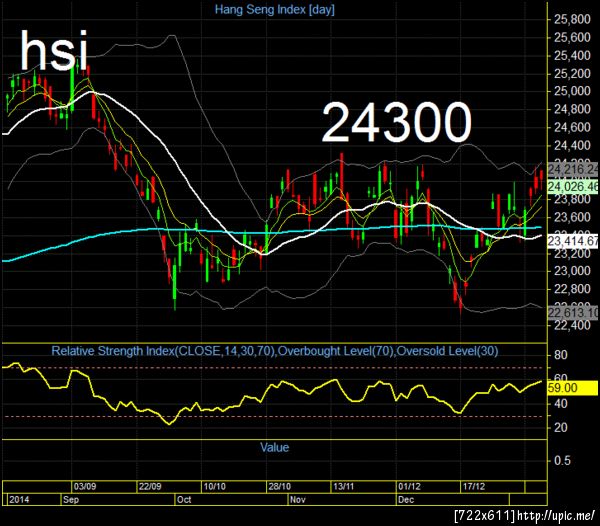The height and width of the screenshot is (526, 600).
Task: Click the yellow 59.00 RSI value tag
Action: [x=573, y=388]
